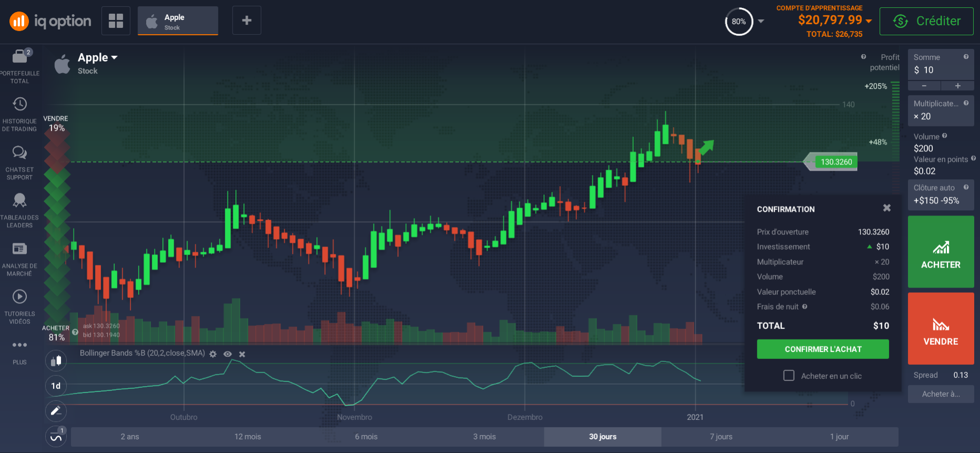The width and height of the screenshot is (980, 453).
Task: Click the red VENDRE button
Action: [941, 328]
